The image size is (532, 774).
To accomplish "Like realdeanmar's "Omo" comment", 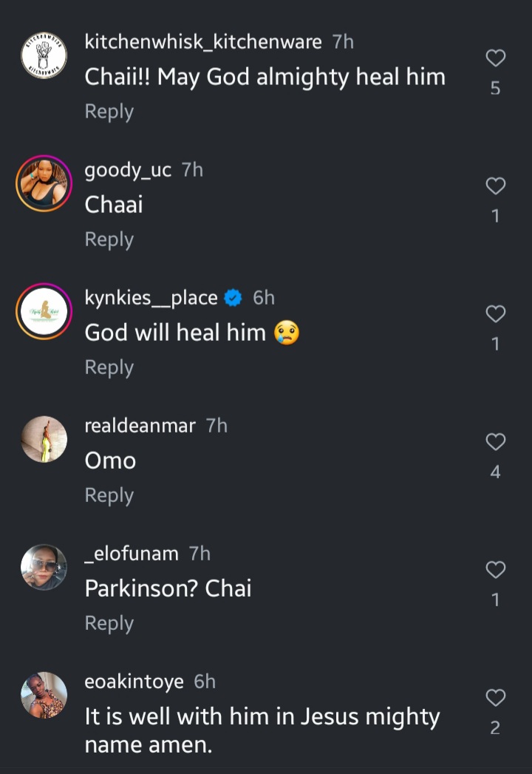I will [x=495, y=442].
